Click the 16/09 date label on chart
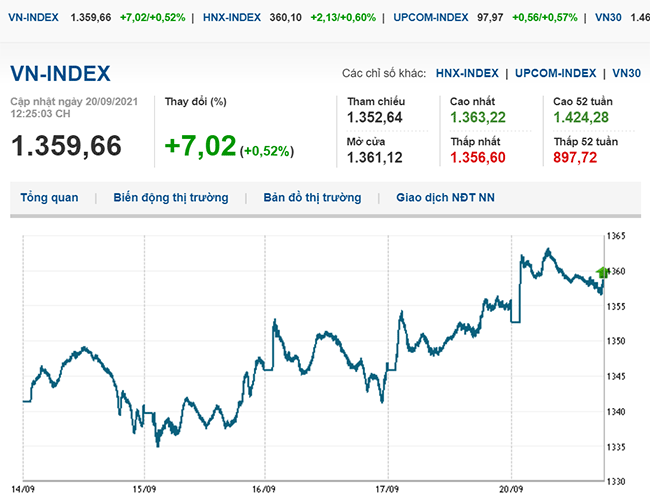 [x=264, y=490]
